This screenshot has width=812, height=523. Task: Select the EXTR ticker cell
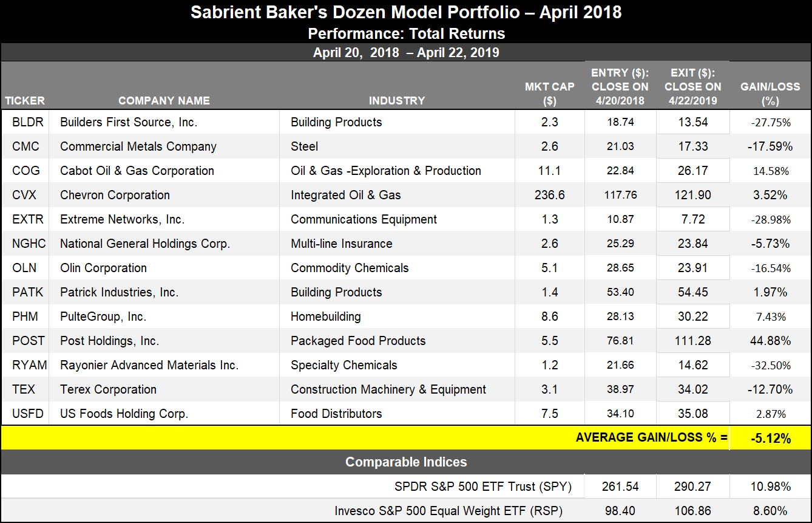click(x=28, y=219)
